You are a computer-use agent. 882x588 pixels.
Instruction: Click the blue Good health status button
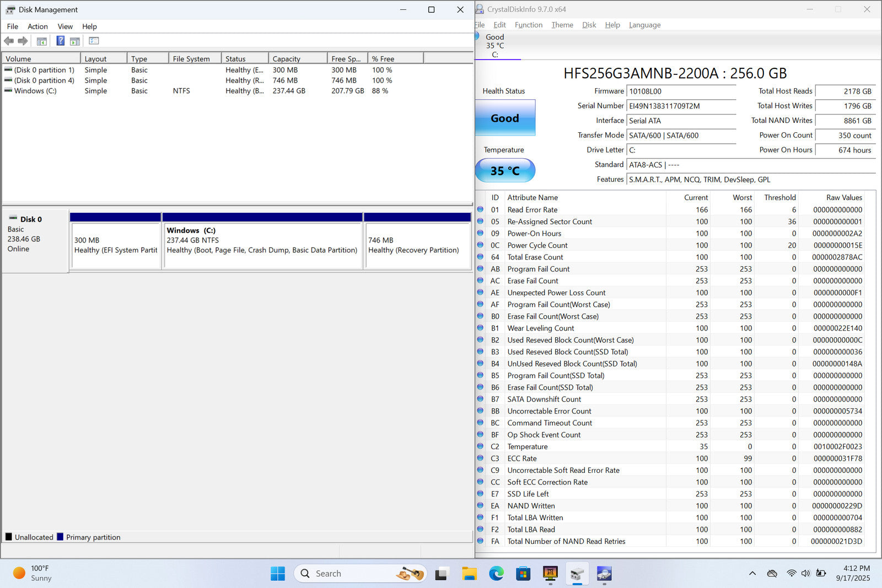coord(505,118)
